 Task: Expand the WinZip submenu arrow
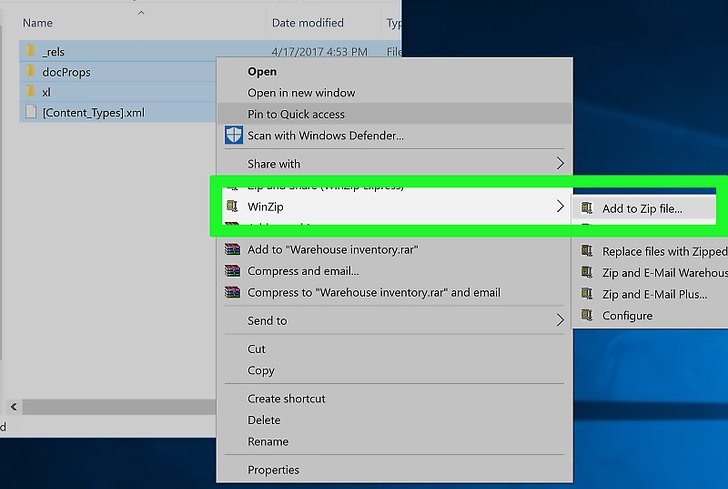(x=560, y=206)
